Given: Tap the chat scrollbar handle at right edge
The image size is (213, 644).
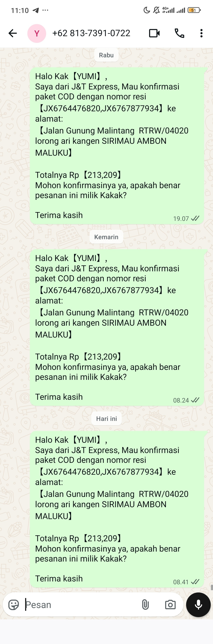Looking at the screenshot, I should click(212, 587).
